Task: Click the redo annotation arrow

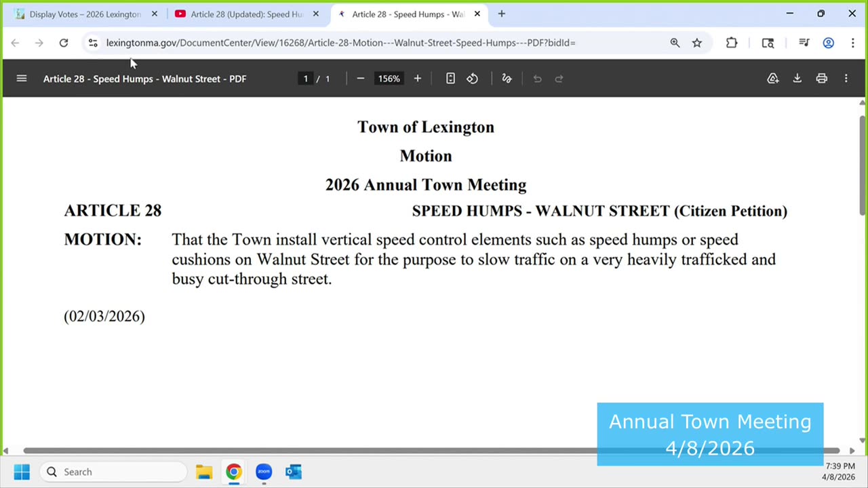Action: click(x=559, y=79)
